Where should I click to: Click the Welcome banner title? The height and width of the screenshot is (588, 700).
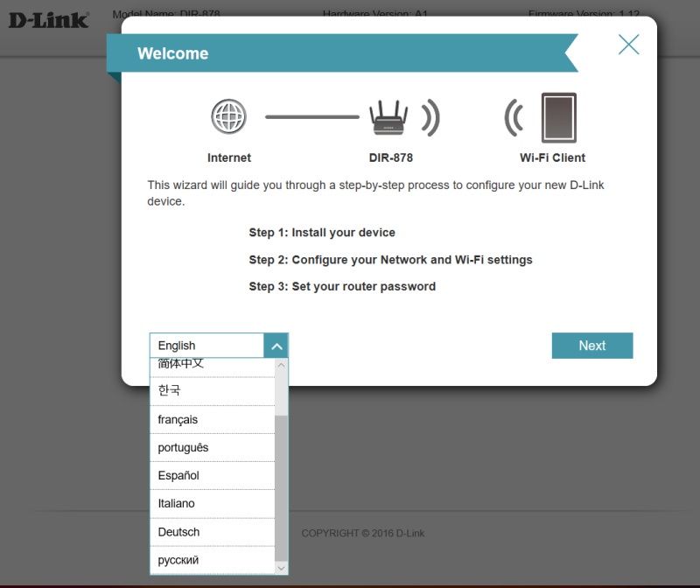(172, 53)
